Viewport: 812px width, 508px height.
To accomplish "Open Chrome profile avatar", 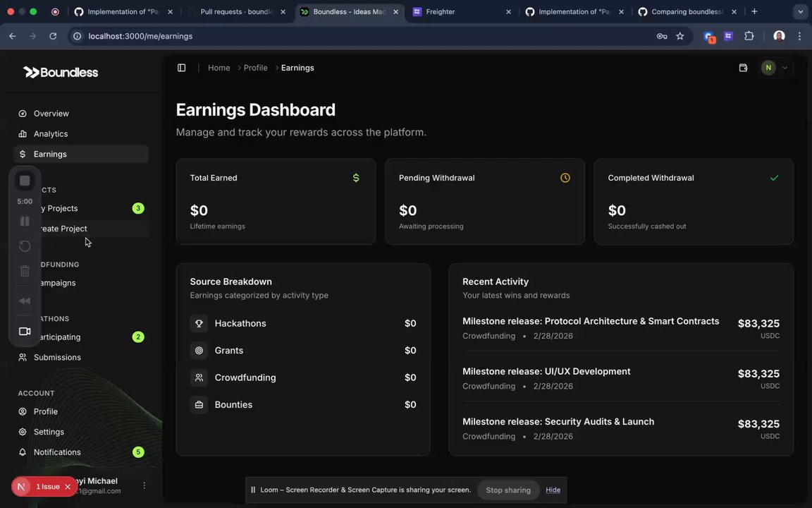I will coord(779,36).
